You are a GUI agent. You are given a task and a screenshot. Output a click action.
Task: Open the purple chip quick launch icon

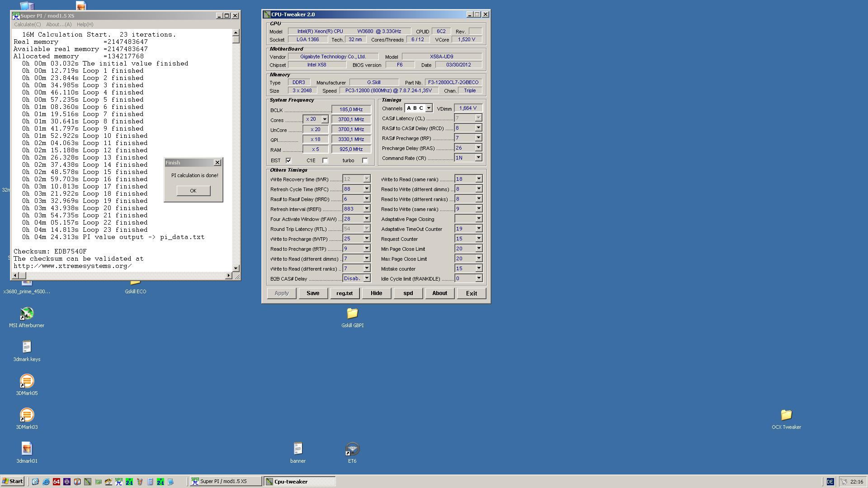point(67,482)
